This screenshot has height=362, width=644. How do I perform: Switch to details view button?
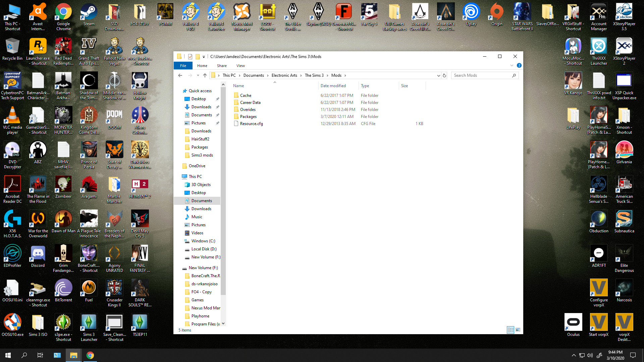[511, 330]
